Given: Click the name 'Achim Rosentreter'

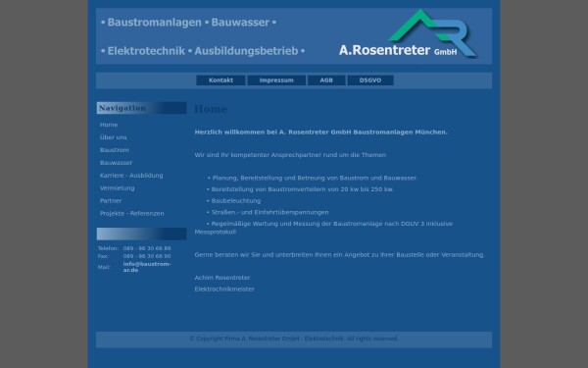Looking at the screenshot, I should coord(222,278).
